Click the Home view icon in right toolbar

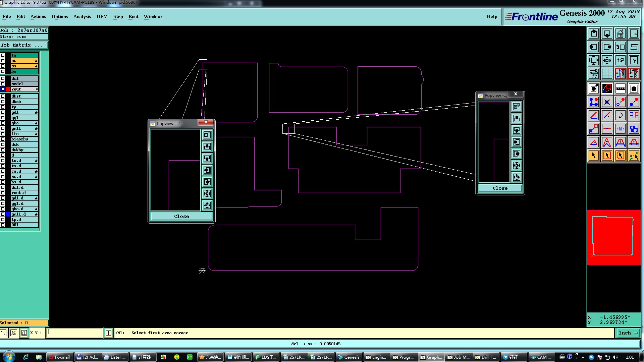click(620, 34)
